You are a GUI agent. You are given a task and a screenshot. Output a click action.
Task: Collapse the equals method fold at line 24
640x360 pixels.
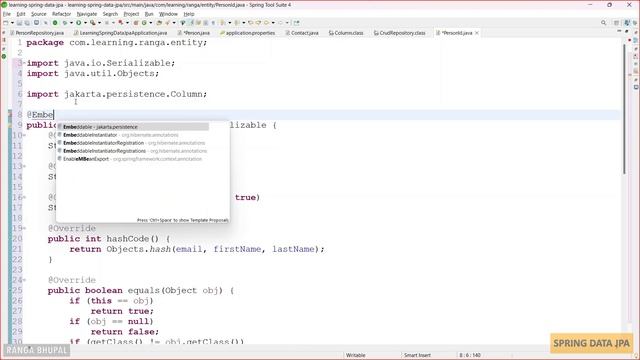(24, 280)
